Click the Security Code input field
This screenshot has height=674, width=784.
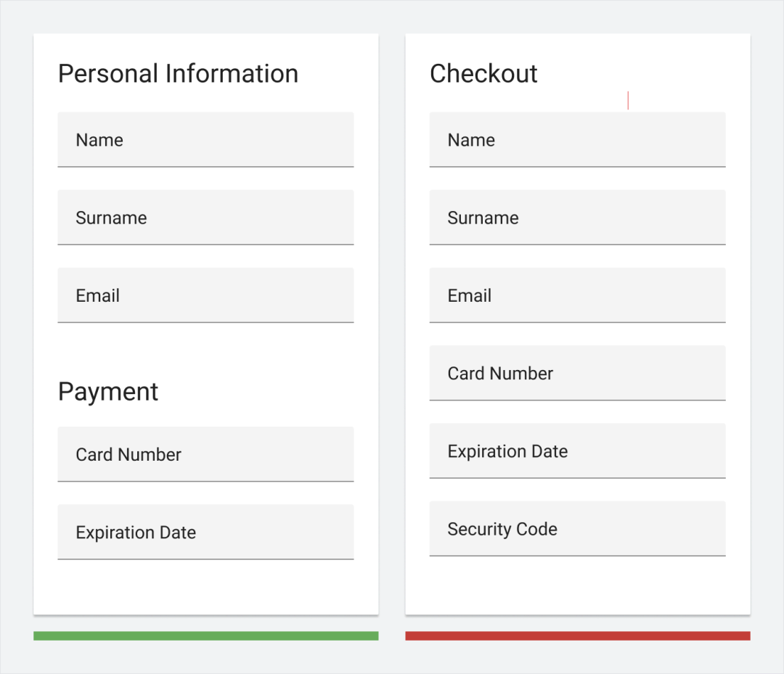tap(577, 529)
